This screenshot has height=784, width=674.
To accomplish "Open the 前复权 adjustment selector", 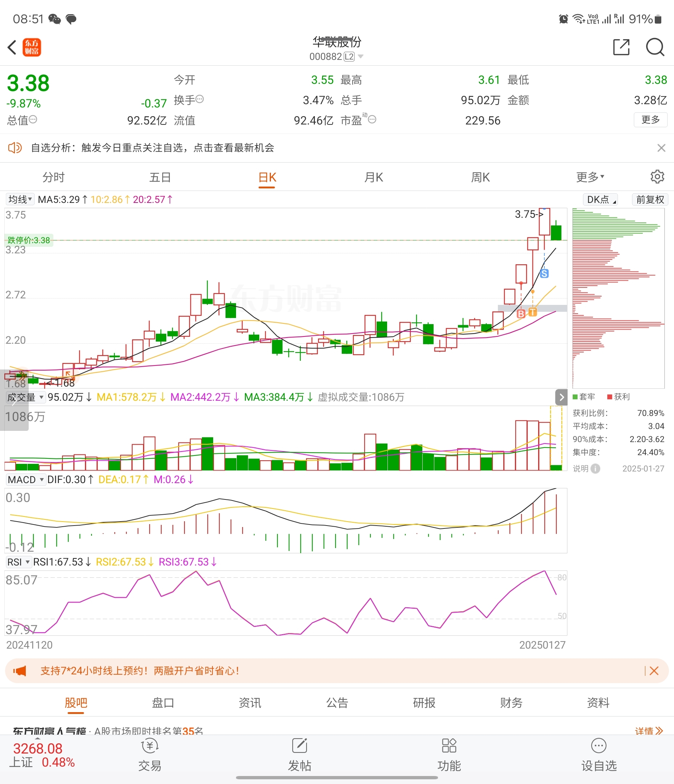I will pos(650,199).
